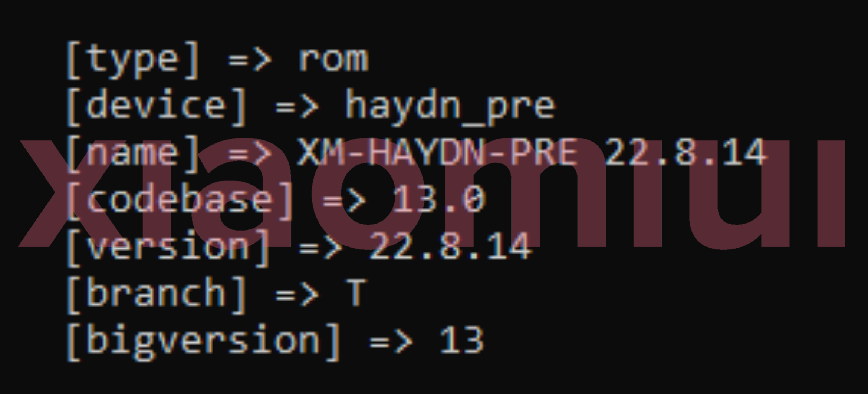868x394 pixels.
Task: Click the arrow after [type]
Action: [x=250, y=60]
